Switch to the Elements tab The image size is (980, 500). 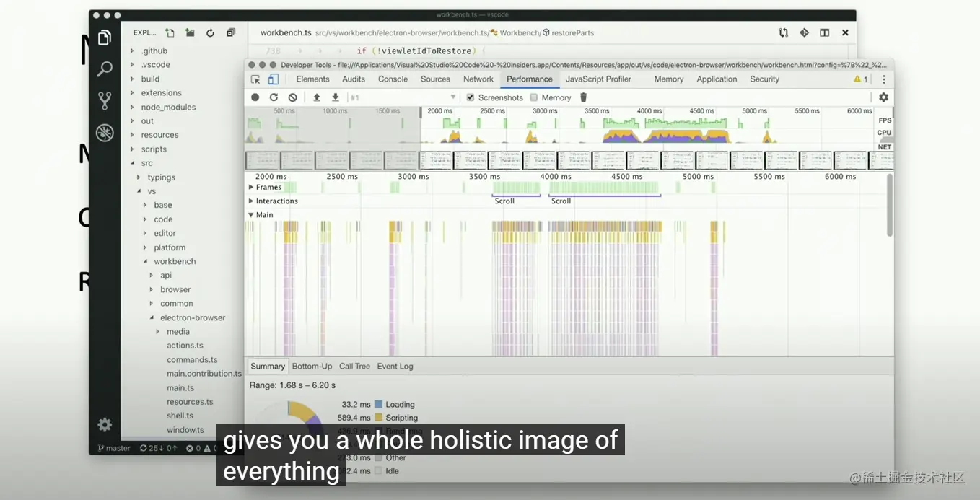point(312,79)
